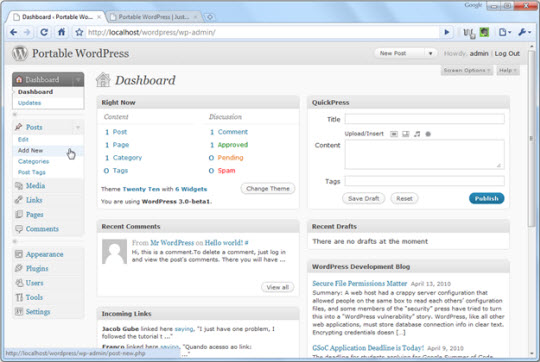Open the Twenty Ten theme link
Screen dimensions: 540x362
point(141,189)
